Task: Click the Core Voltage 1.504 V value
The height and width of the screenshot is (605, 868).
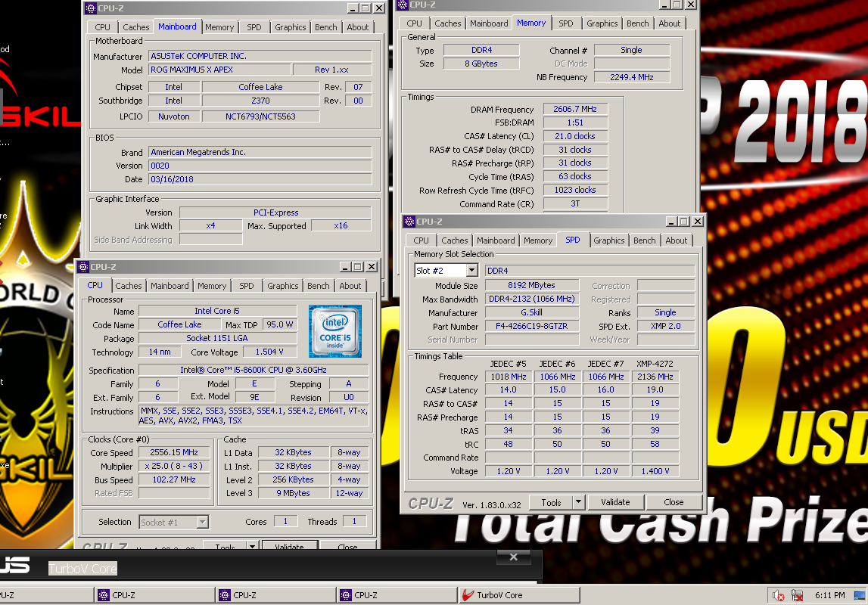Action: [x=269, y=352]
